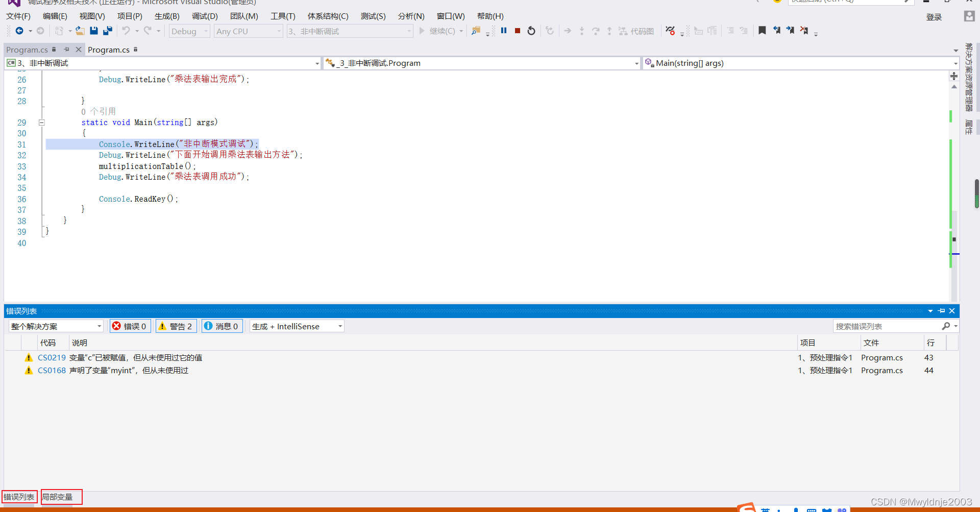Open the 生成 + IntelliSense filter dropdown
Viewport: 980px width, 512px height.
297,326
